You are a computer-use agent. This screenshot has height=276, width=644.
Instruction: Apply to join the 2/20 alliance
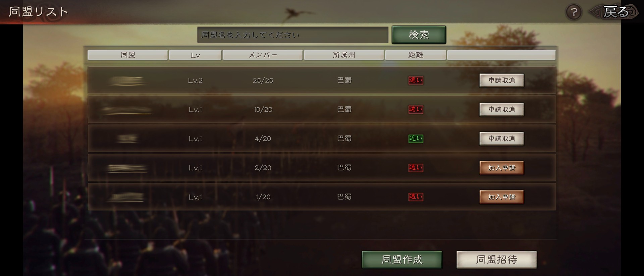click(x=501, y=168)
